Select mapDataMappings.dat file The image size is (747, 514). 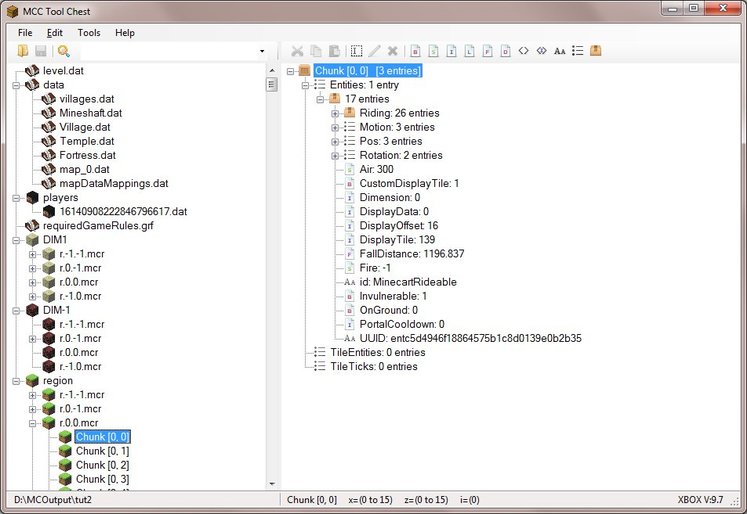pyautogui.click(x=114, y=183)
